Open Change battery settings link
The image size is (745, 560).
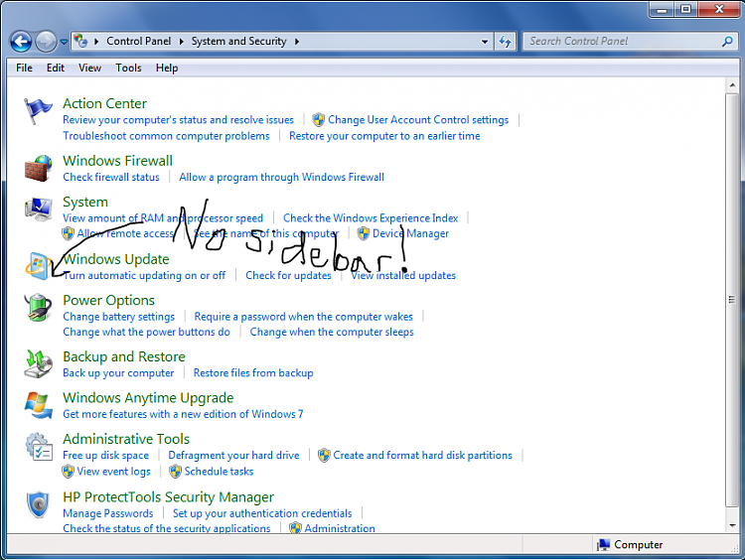coord(119,317)
